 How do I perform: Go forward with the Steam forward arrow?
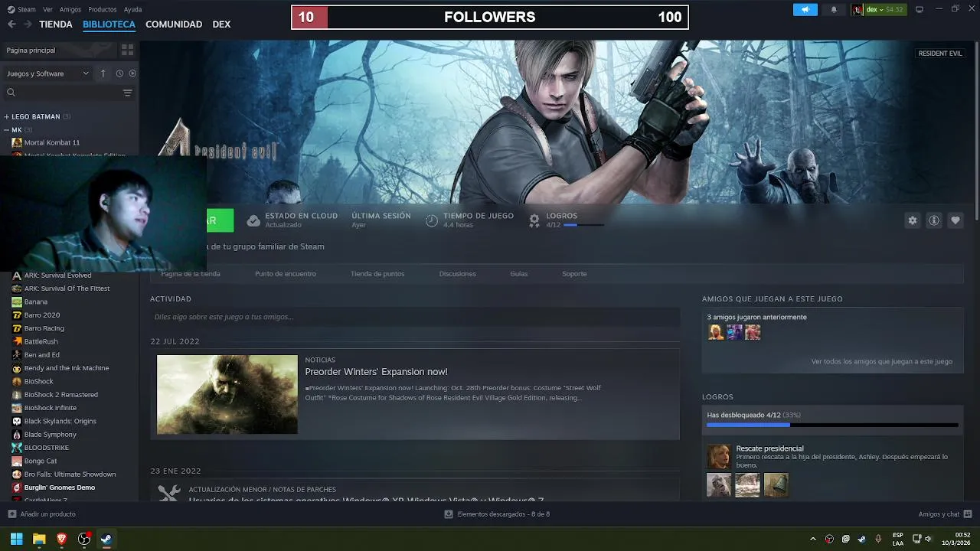28,24
